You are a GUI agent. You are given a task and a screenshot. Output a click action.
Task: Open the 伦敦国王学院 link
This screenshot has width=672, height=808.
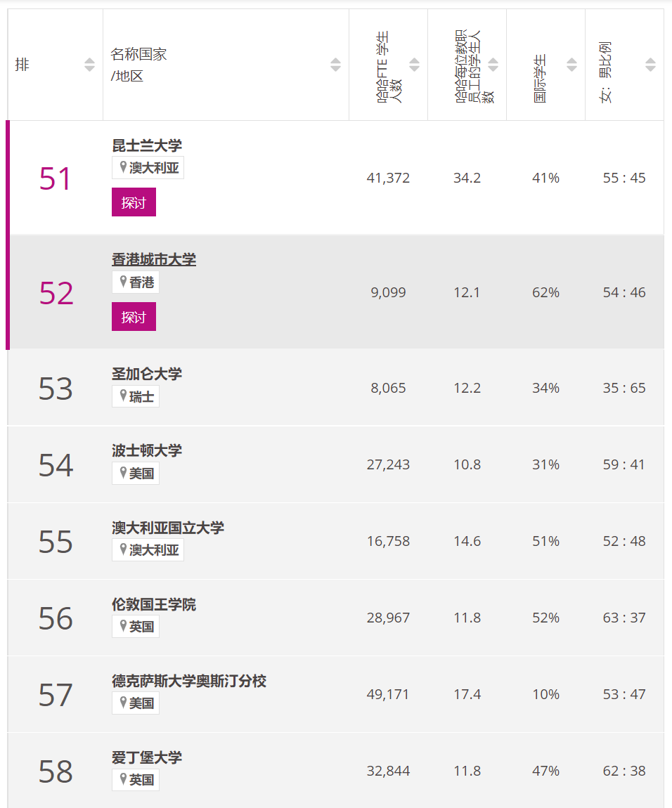(x=154, y=604)
